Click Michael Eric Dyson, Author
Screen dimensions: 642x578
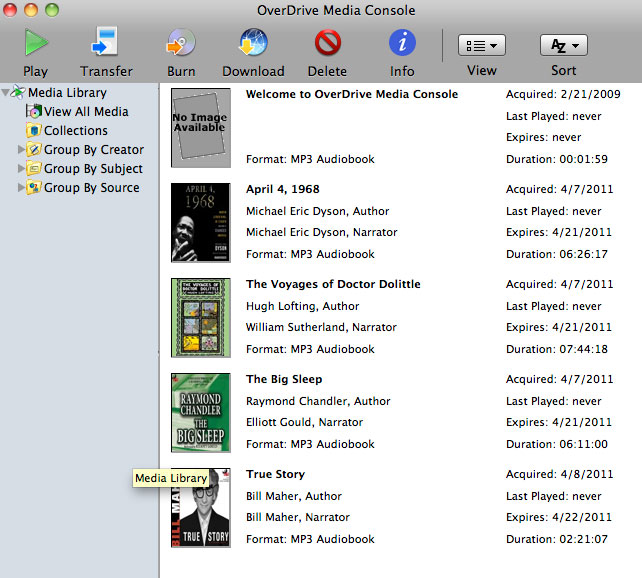click(317, 211)
